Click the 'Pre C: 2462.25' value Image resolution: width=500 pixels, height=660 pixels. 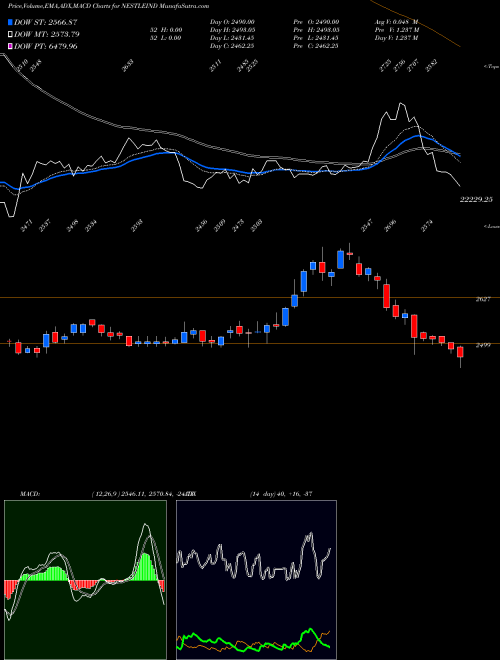coord(316,46)
